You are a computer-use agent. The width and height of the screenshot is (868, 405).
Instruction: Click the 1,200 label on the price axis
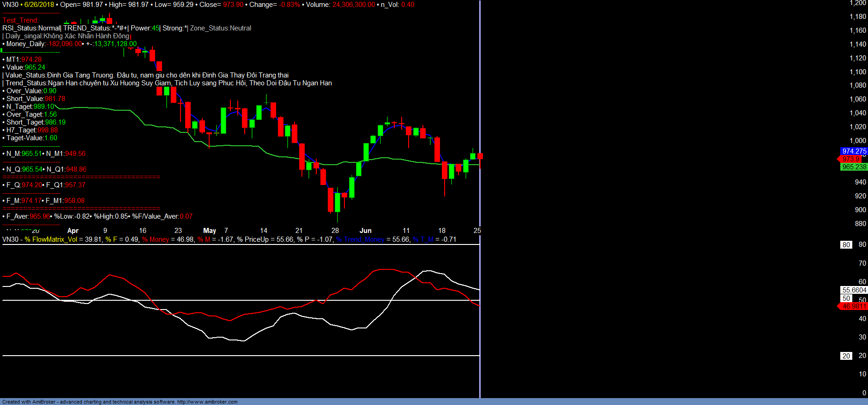tap(858, 3)
